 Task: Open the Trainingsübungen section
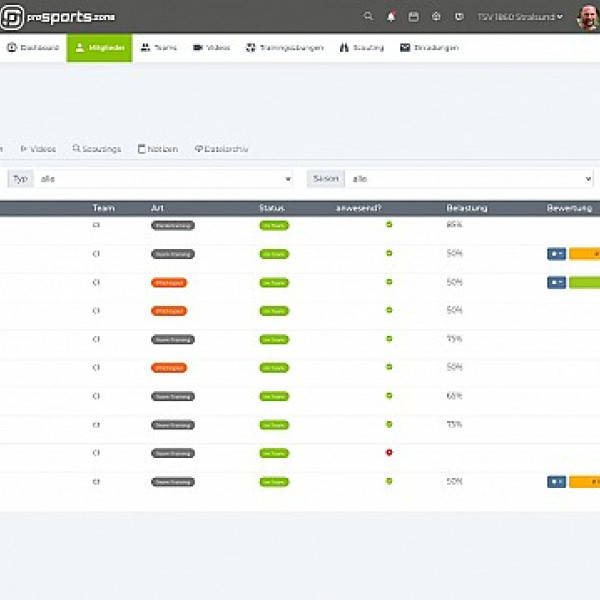(x=285, y=47)
